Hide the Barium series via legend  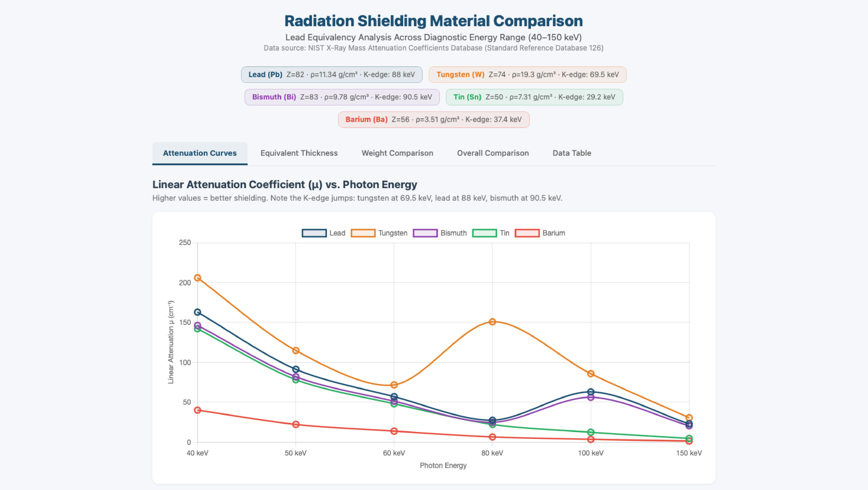point(527,233)
